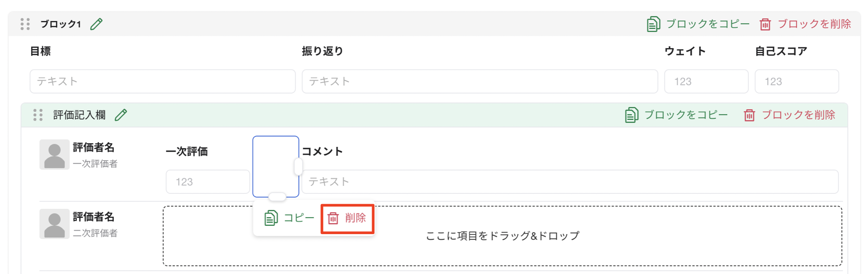Click the 一次評価 score input field
This screenshot has width=868, height=274.
coord(207,182)
